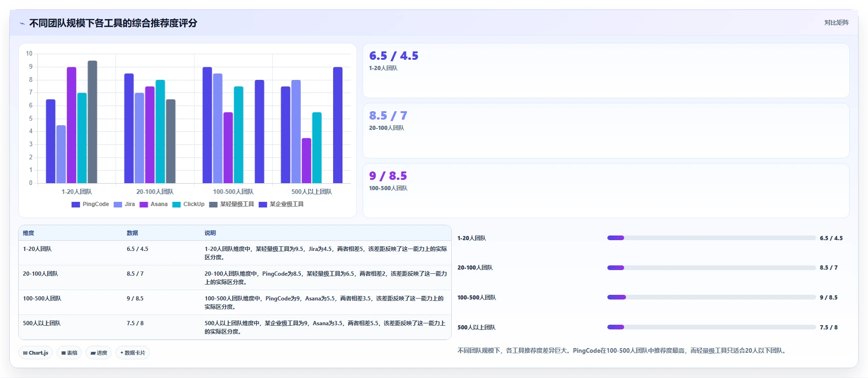868x378 pixels.
Task: Click the PingCode bar in the 20-100人团队 group
Action: (129, 128)
